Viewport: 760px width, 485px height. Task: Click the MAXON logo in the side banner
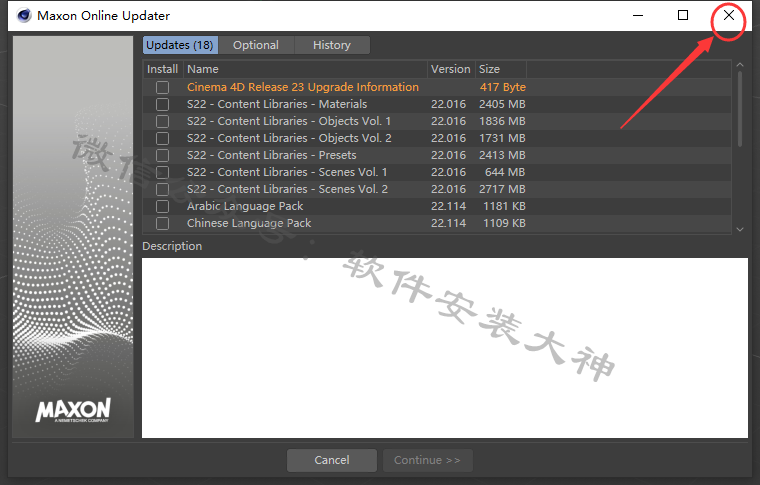tap(73, 410)
